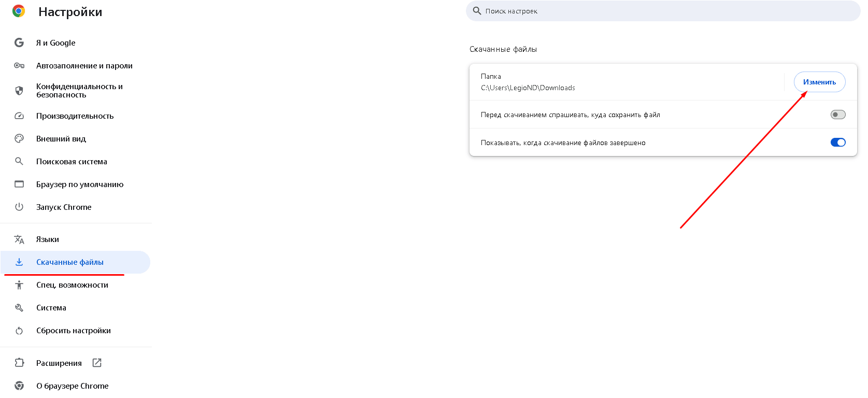Open О браузере Chrome page
868x398 pixels.
pyautogui.click(x=72, y=386)
